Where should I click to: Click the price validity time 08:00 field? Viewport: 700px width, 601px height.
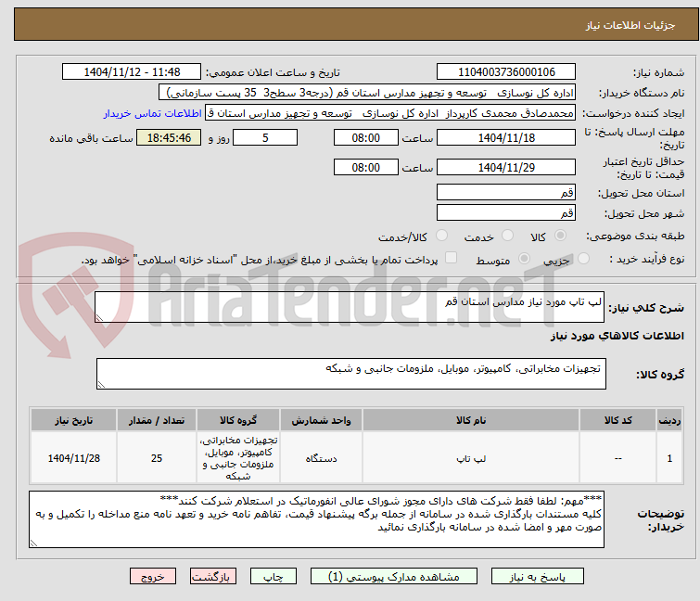365,167
